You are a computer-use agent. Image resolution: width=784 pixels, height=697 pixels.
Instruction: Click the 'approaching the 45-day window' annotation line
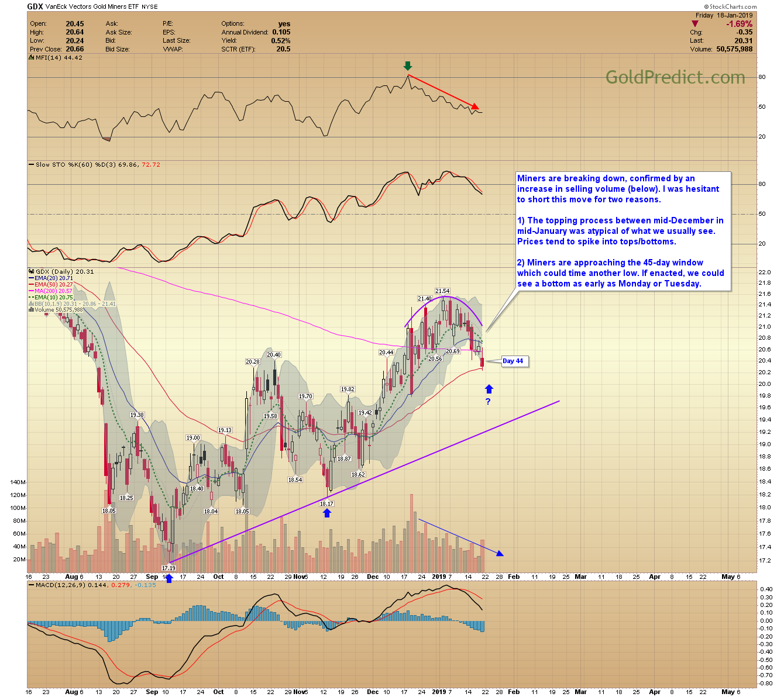coord(610,263)
